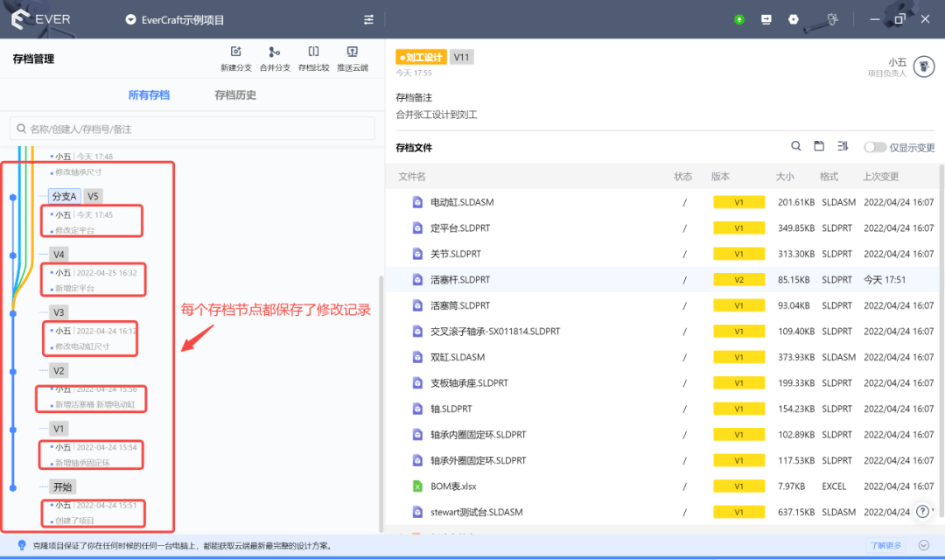Click the 合并张工设计到刘工 note text
Image resolution: width=945 pixels, height=560 pixels.
click(x=437, y=115)
